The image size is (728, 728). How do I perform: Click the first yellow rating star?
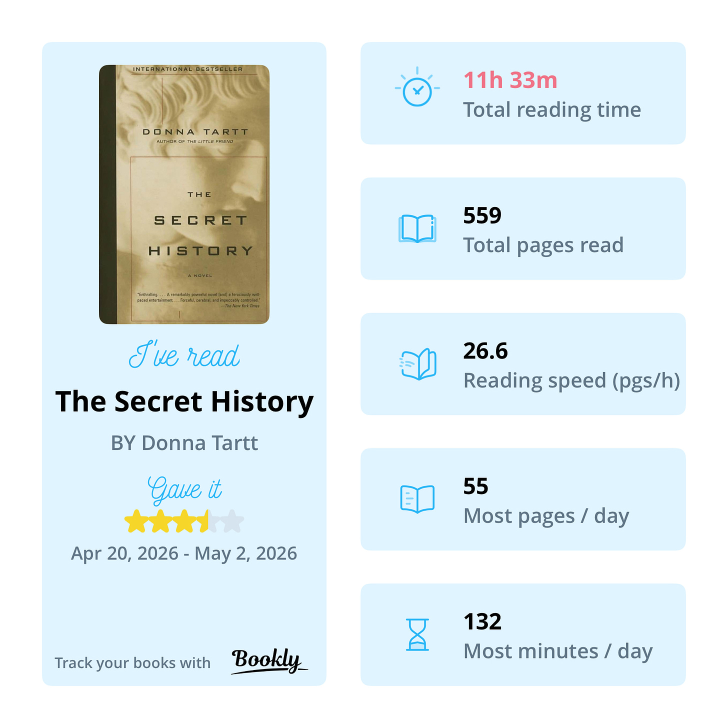coord(135,521)
